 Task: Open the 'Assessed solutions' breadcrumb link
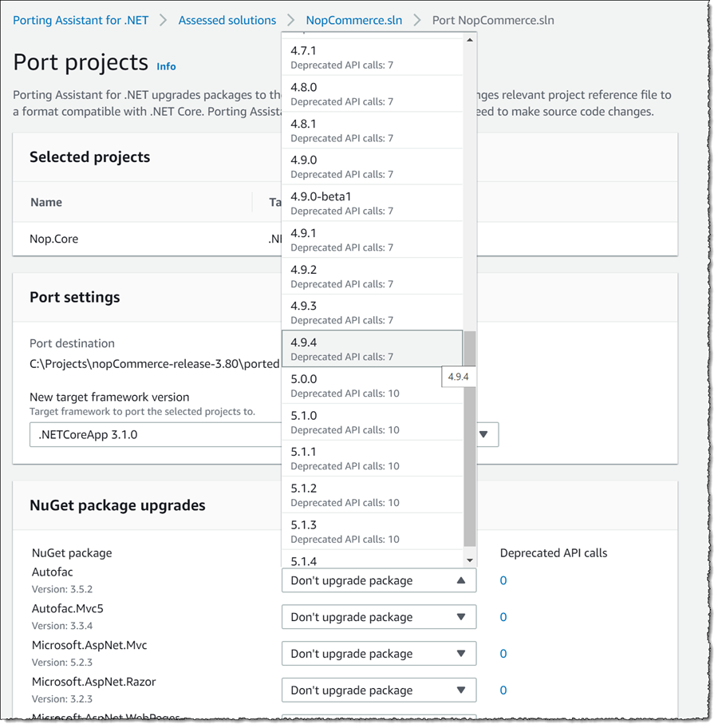coord(227,20)
